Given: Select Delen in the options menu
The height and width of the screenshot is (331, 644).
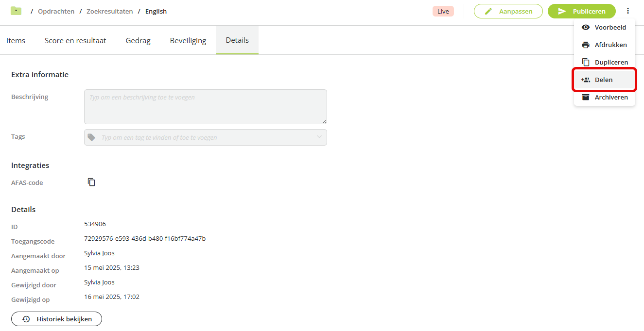Looking at the screenshot, I should [x=604, y=80].
